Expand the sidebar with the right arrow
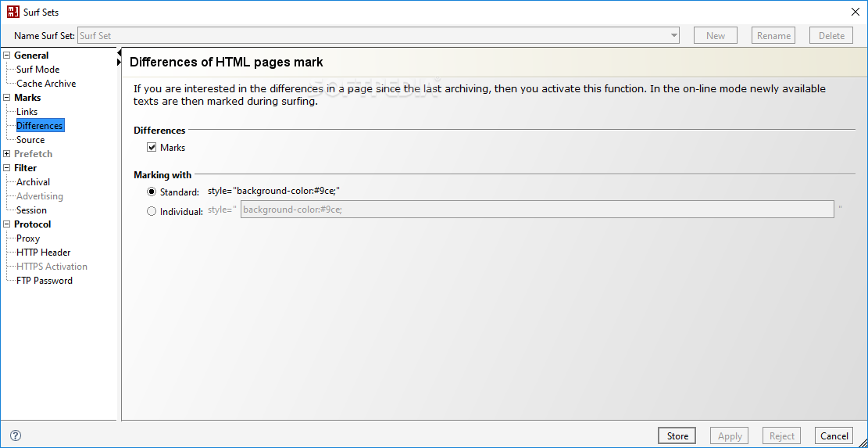Screen dimensions: 868x448 pyautogui.click(x=119, y=63)
